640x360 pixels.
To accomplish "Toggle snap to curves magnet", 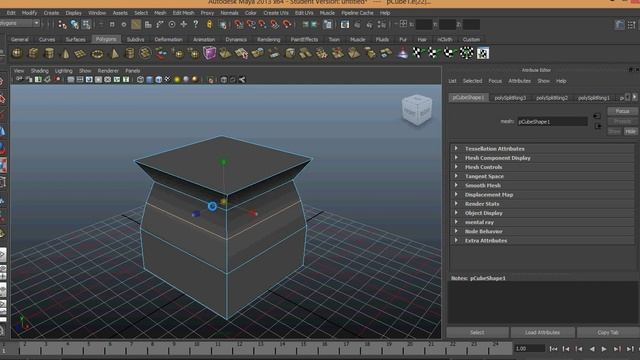I will [x=251, y=24].
